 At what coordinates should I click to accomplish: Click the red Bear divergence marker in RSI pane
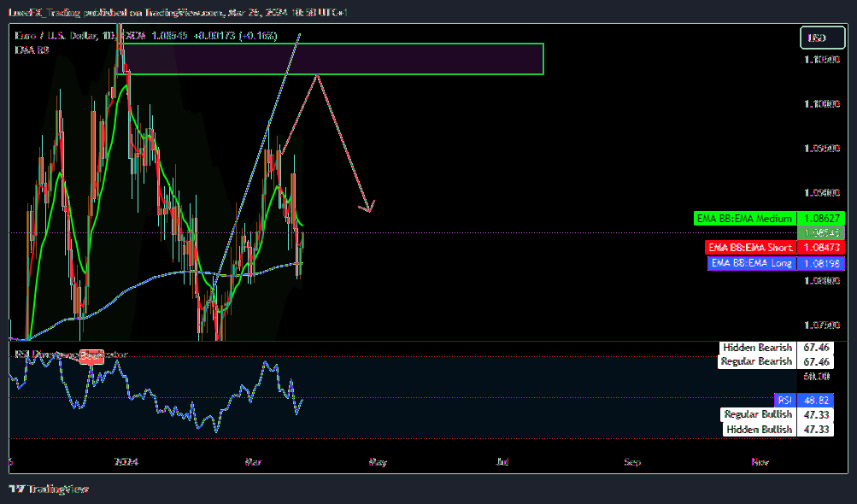[x=91, y=356]
